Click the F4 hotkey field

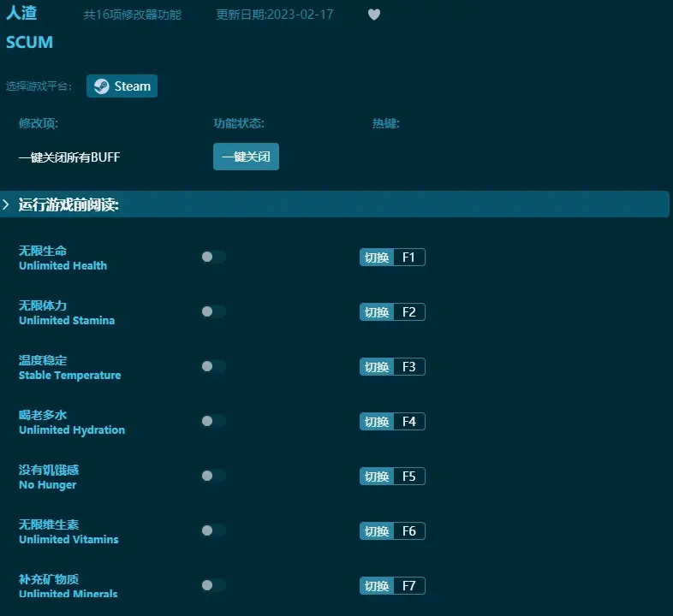(409, 422)
